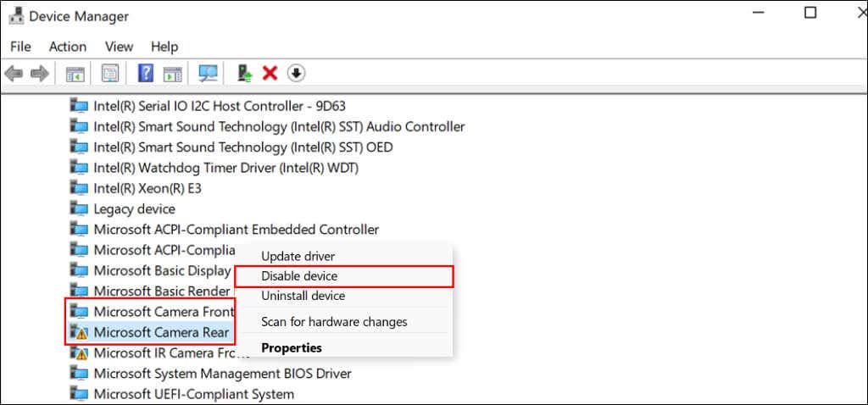The height and width of the screenshot is (405, 868).
Task: Click the Forward arrow toolbar icon
Action: (39, 73)
